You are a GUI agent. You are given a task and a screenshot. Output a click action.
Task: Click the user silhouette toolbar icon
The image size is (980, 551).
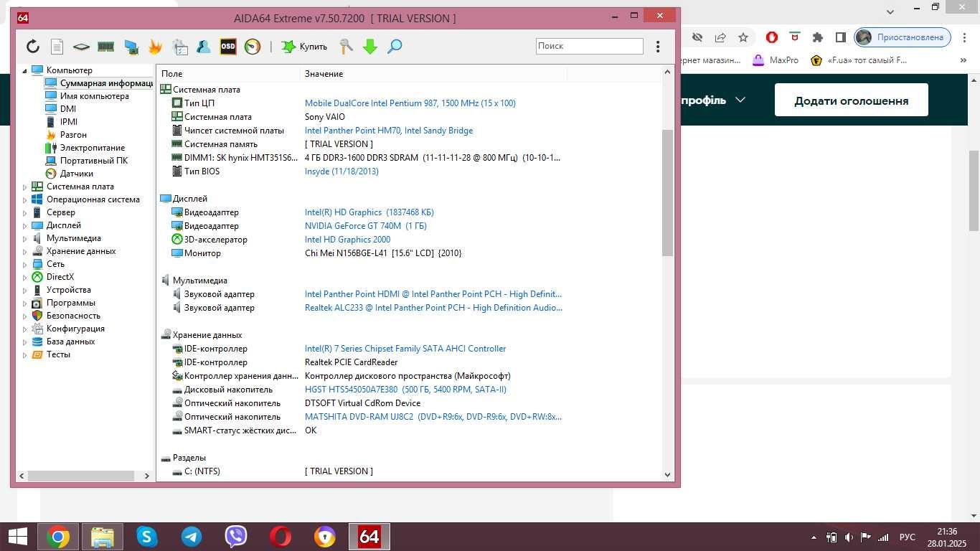pos(204,47)
